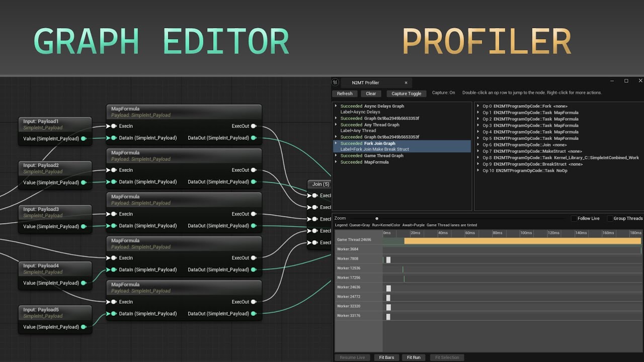Viewport: 644px width, 362px height.
Task: Enable the Follow Live checkbox
Action: point(574,219)
